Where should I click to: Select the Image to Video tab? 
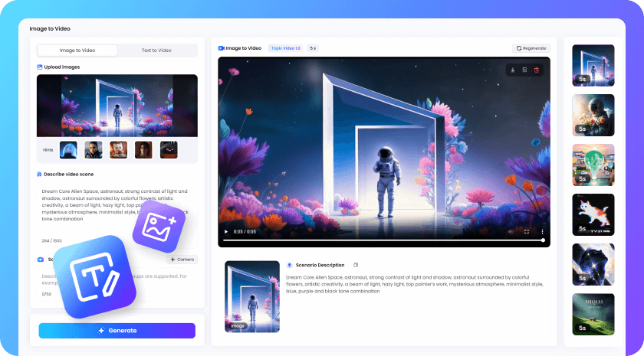(77, 51)
